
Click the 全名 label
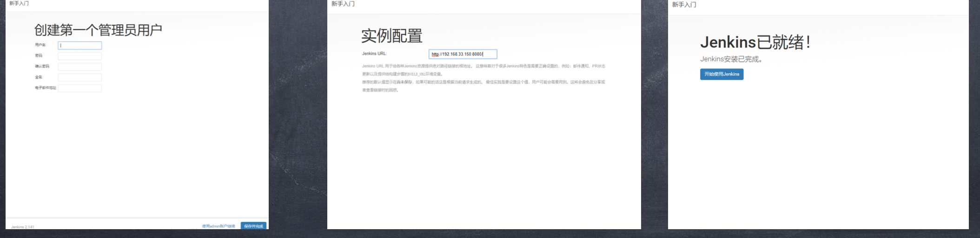(x=39, y=77)
